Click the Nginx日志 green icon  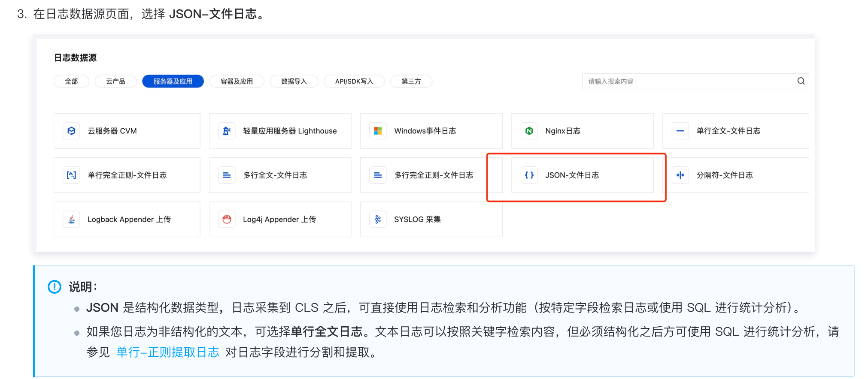(x=529, y=131)
